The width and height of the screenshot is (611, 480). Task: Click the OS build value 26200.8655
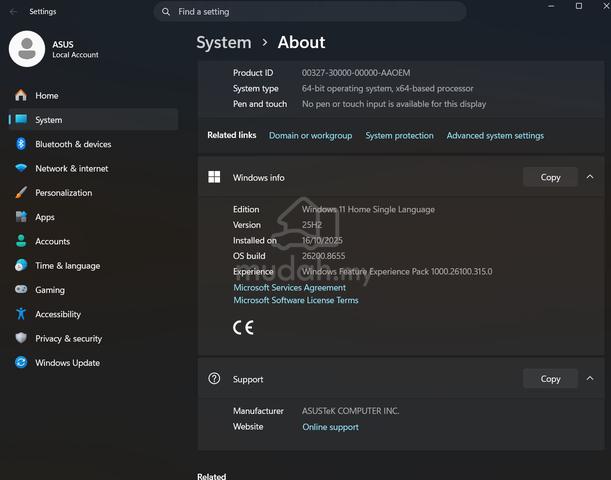pyautogui.click(x=323, y=256)
